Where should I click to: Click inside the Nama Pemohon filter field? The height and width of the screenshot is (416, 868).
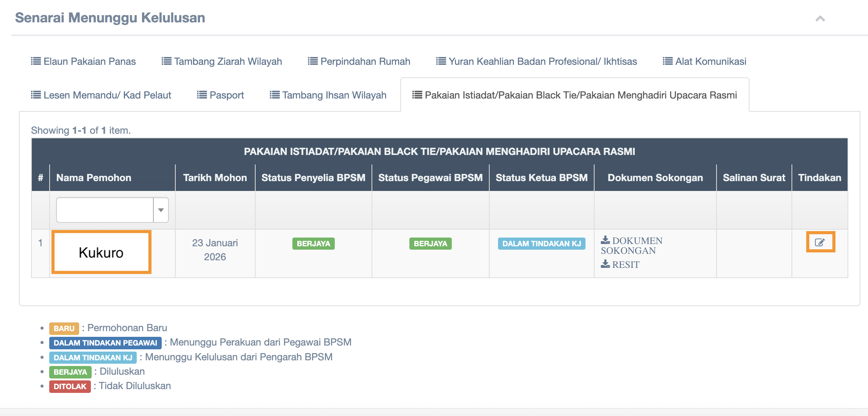click(105, 210)
